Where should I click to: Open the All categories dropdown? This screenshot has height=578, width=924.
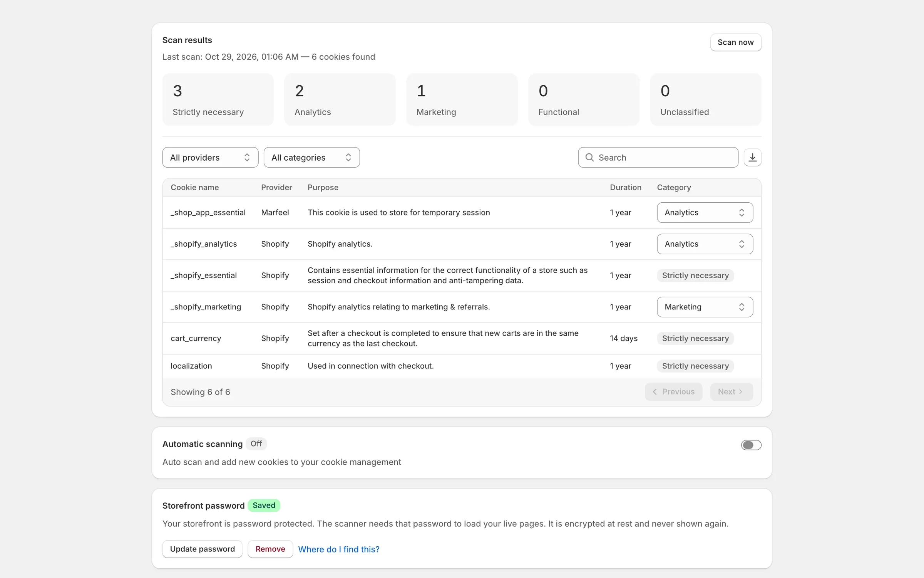(x=311, y=157)
